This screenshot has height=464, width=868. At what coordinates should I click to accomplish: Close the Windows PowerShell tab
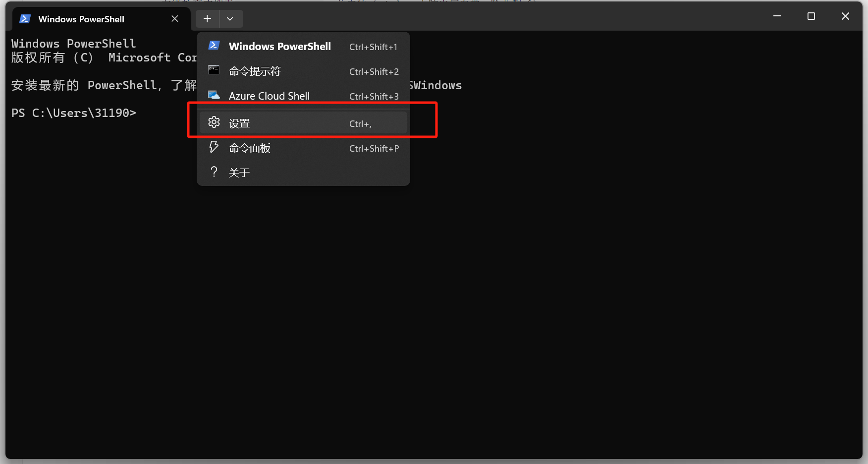(175, 19)
